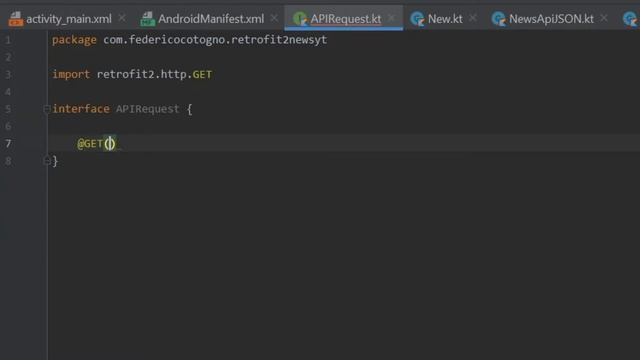Click the package name com.federicocotogno.retrofit2newsyt
This screenshot has height=360, width=640.
coord(215,40)
